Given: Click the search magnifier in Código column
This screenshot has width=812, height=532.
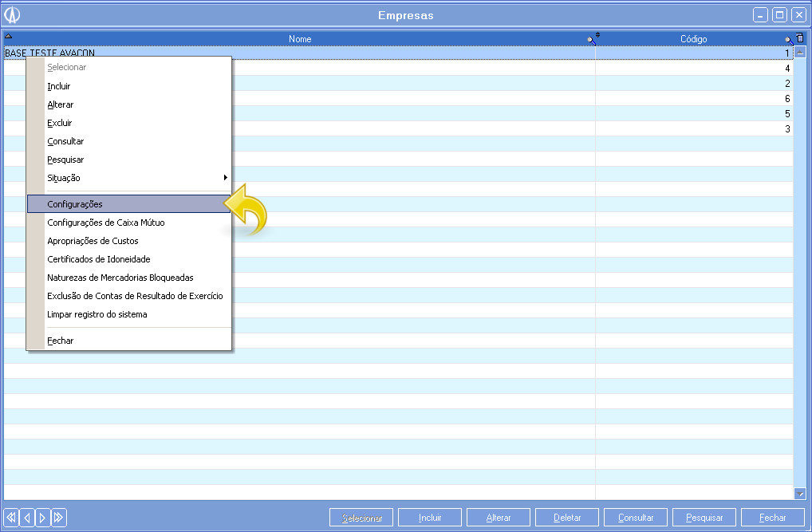Looking at the screenshot, I should [788, 39].
